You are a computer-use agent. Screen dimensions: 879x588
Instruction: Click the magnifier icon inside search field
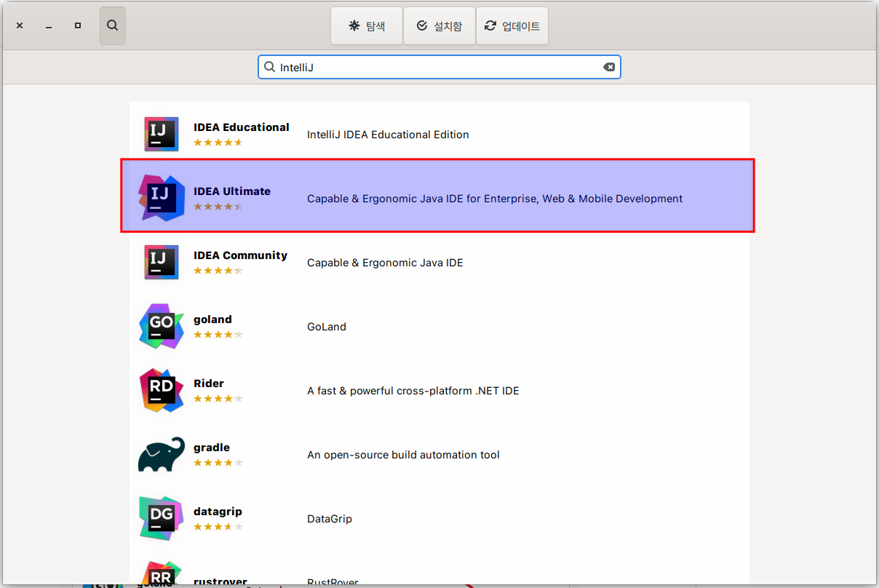269,67
